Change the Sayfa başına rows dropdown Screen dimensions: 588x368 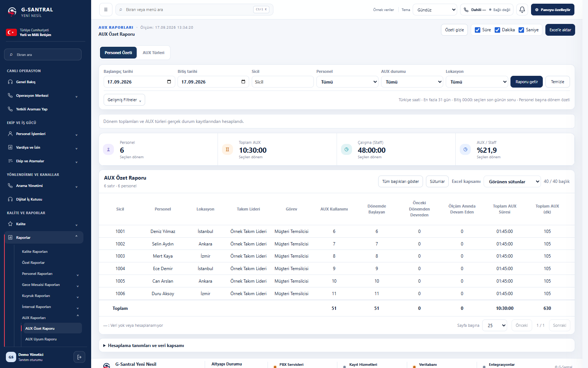pyautogui.click(x=495, y=325)
